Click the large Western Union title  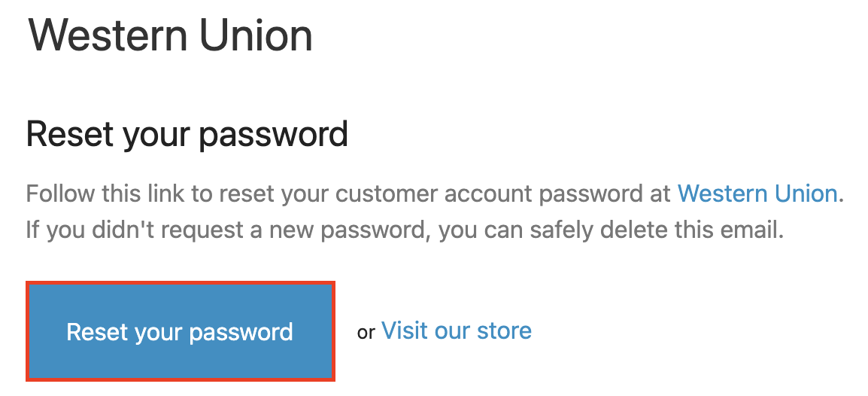171,36
